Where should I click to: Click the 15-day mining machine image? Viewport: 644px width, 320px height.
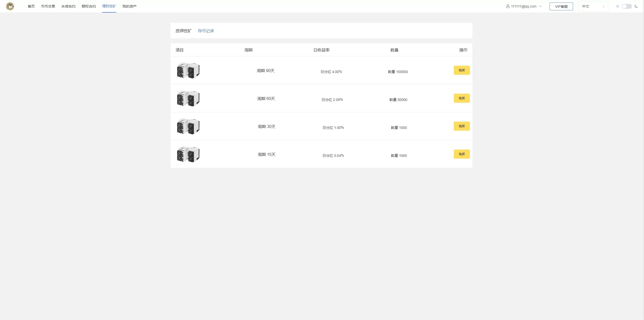click(x=188, y=154)
